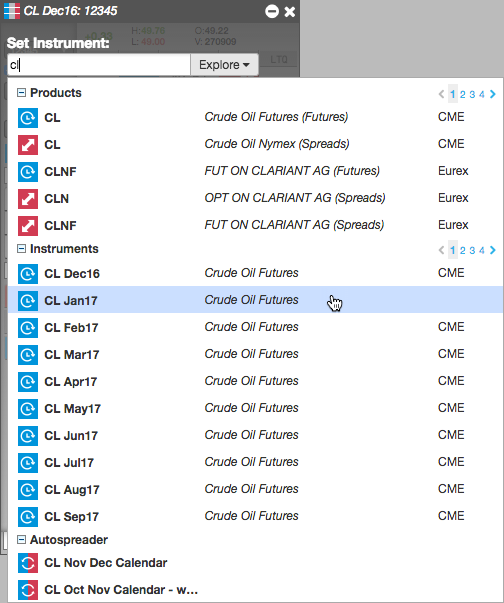Open the Explore dropdown
504x603 pixels.
[x=224, y=65]
